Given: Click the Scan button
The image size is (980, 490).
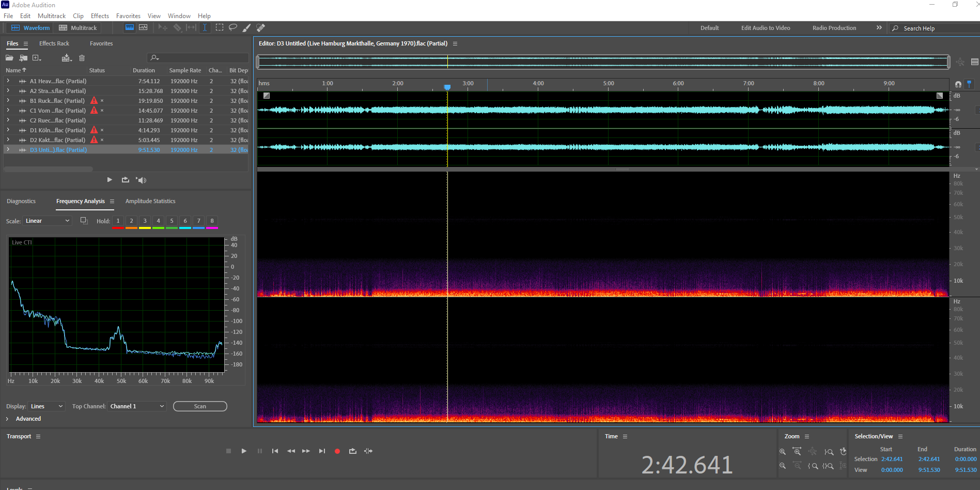Looking at the screenshot, I should [200, 406].
